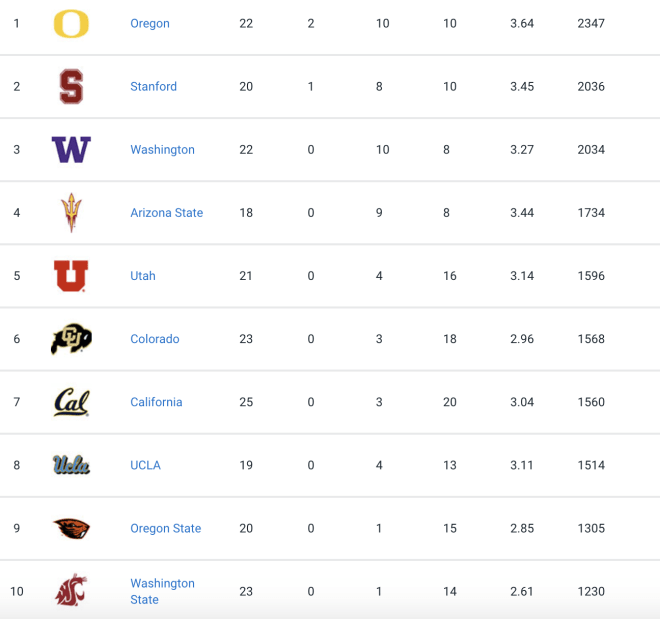Click the UCLA script logo
660x619 pixels.
tap(71, 465)
